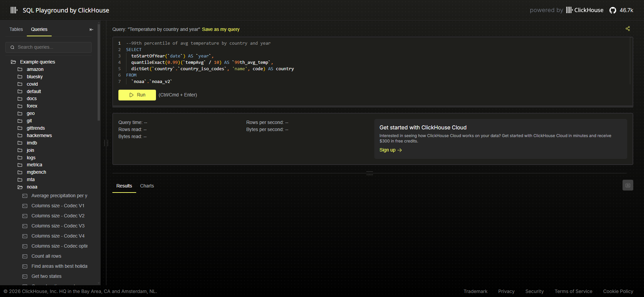Select the Queries tab
644x297 pixels.
(39, 29)
